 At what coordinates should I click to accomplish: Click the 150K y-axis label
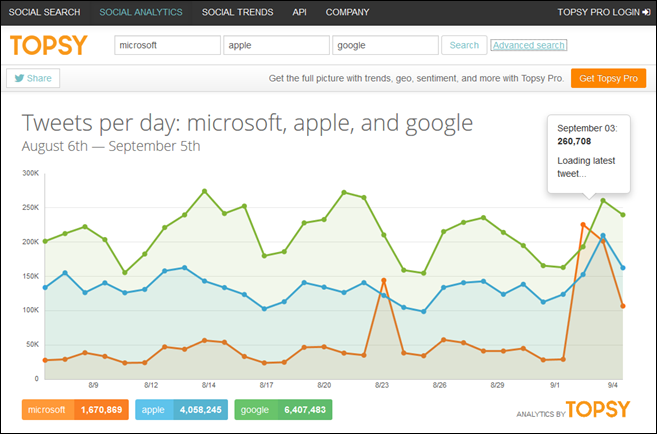pos(31,276)
